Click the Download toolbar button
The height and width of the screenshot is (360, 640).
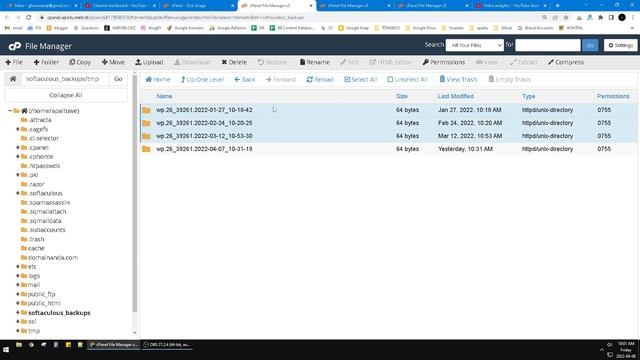(192, 62)
